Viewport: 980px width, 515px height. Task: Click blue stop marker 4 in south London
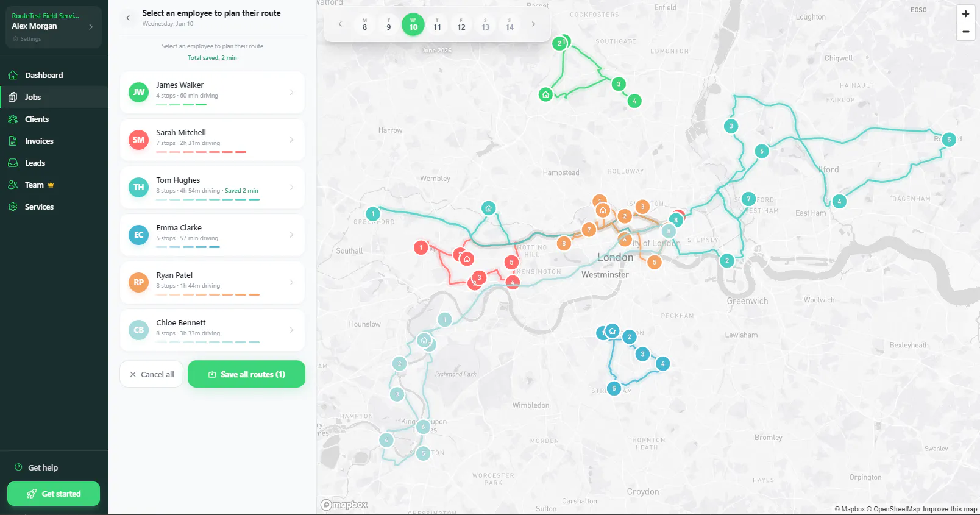(x=662, y=364)
